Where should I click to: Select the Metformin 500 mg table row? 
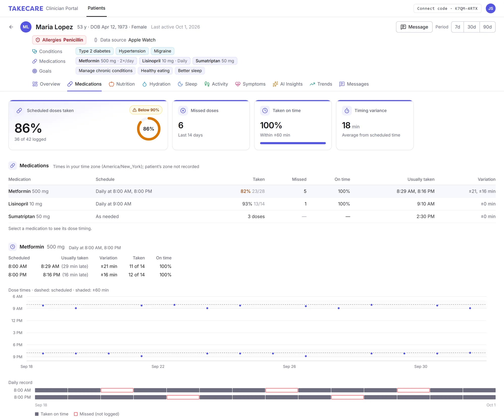point(252,191)
